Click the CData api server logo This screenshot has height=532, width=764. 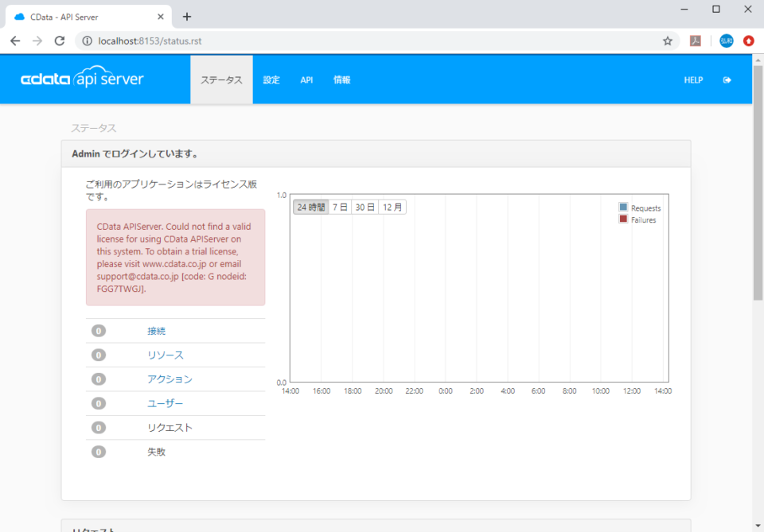(x=82, y=77)
